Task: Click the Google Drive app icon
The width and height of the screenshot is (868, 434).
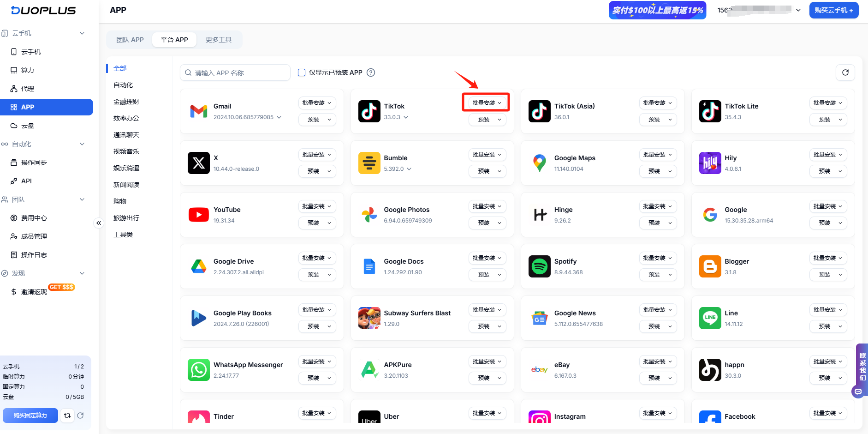Action: pyautogui.click(x=199, y=266)
